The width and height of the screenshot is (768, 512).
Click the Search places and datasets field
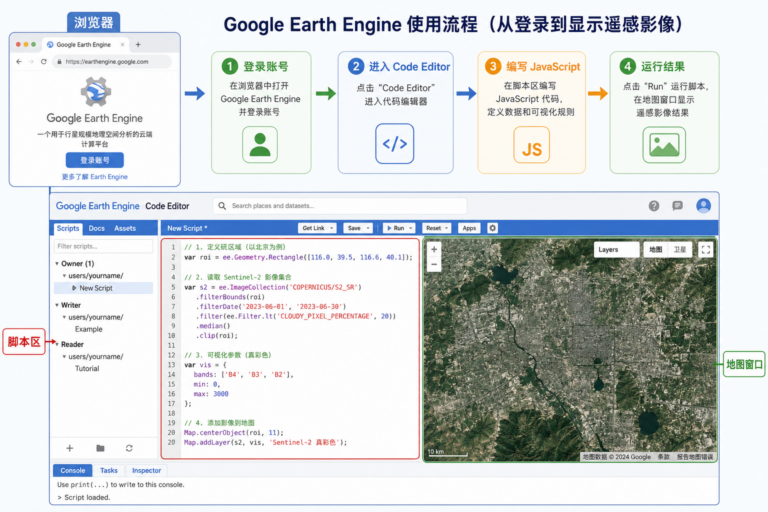click(x=339, y=206)
